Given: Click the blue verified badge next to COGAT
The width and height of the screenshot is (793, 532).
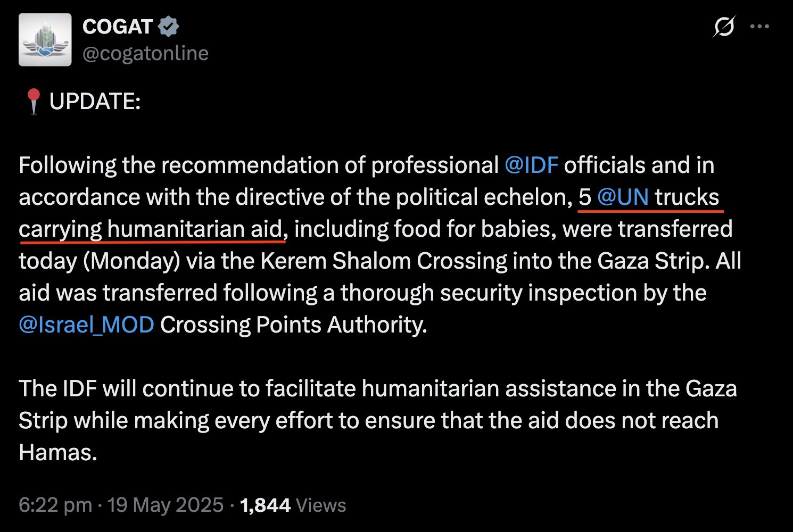Looking at the screenshot, I should (x=168, y=27).
